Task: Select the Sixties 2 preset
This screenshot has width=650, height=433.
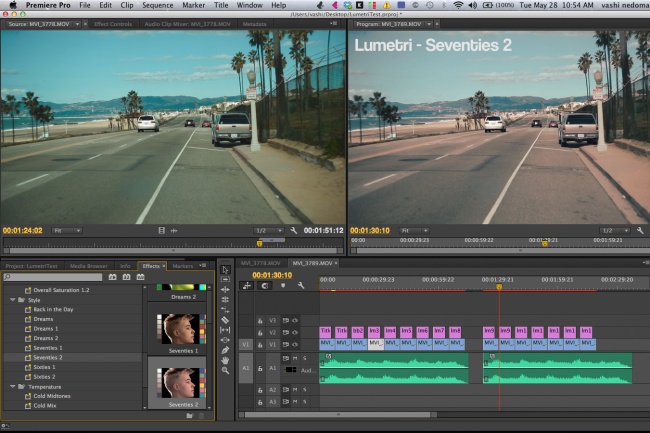Action: (44, 377)
